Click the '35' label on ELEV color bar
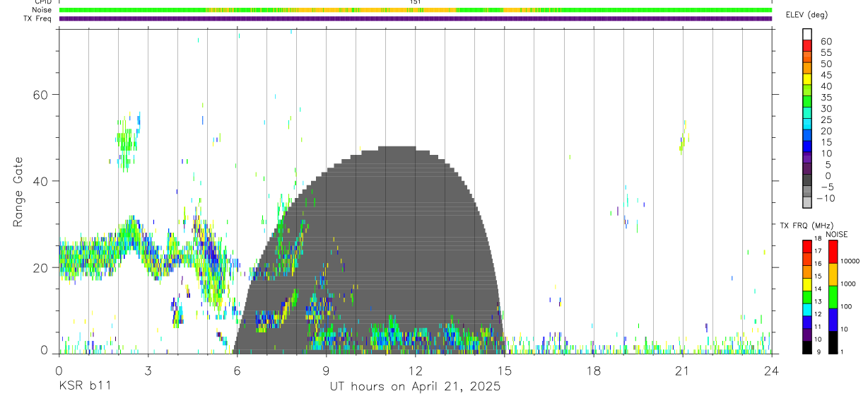Image resolution: width=868 pixels, height=401 pixels. click(826, 98)
